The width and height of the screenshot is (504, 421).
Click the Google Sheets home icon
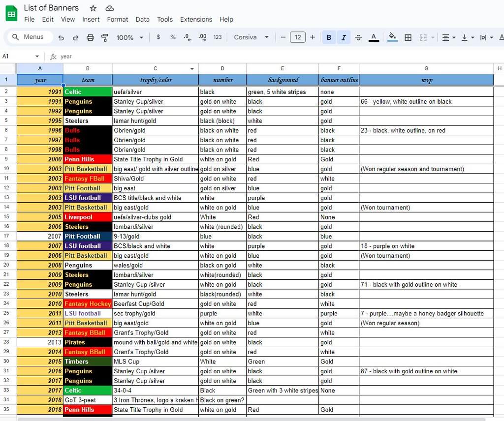coord(12,13)
